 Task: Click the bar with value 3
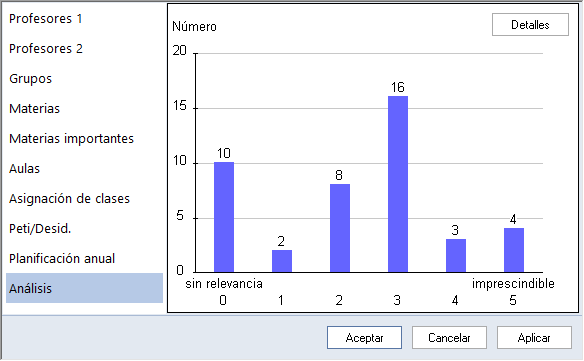pos(456,256)
